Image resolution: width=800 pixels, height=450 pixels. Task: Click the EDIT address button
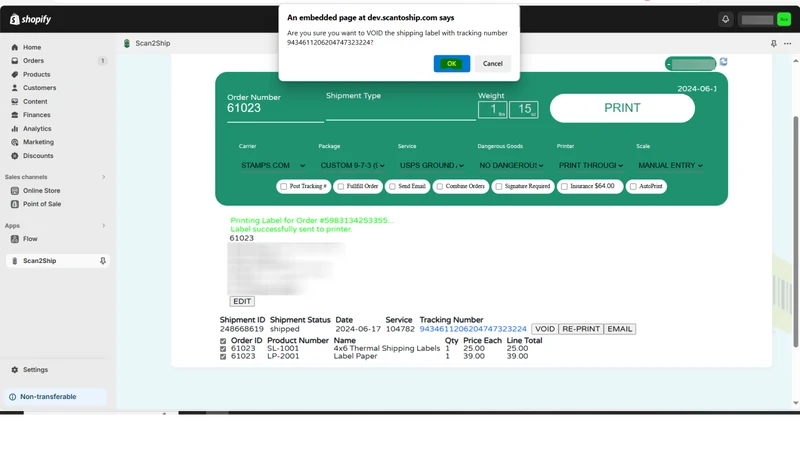242,302
